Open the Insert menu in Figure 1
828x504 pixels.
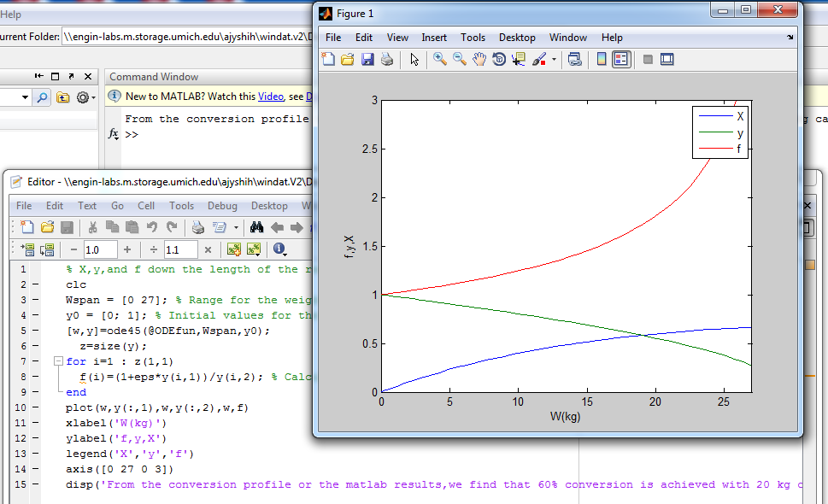(434, 38)
